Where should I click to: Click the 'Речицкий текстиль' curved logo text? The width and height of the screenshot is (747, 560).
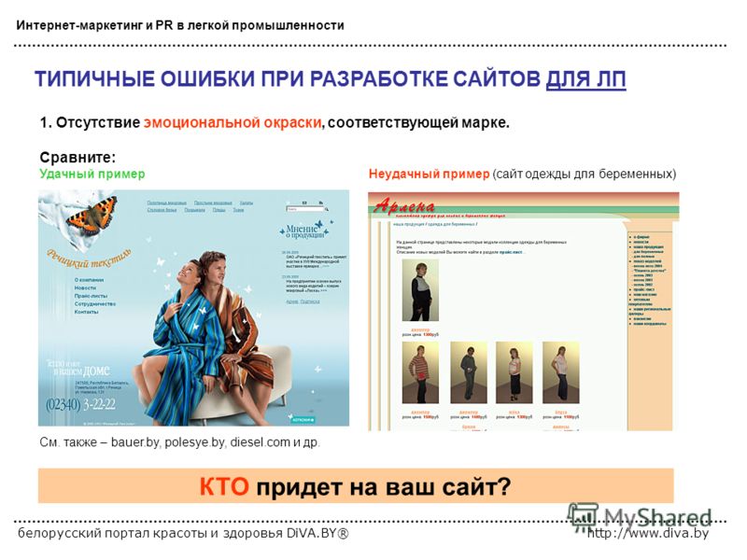89,260
